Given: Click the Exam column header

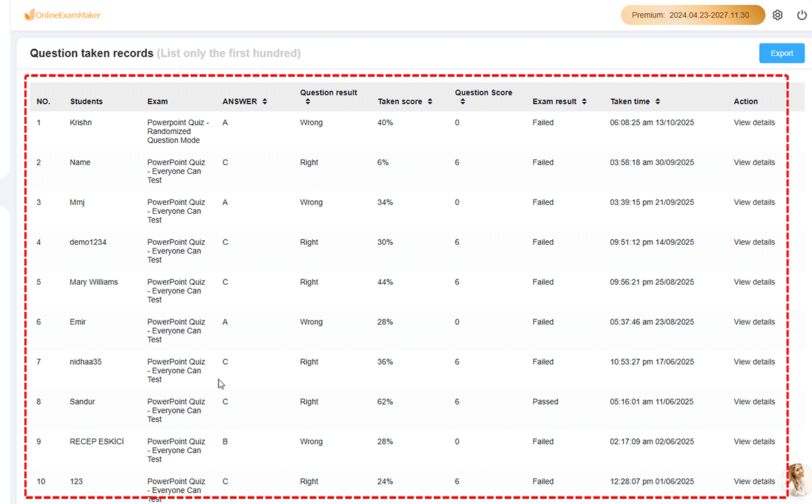Looking at the screenshot, I should 158,101.
